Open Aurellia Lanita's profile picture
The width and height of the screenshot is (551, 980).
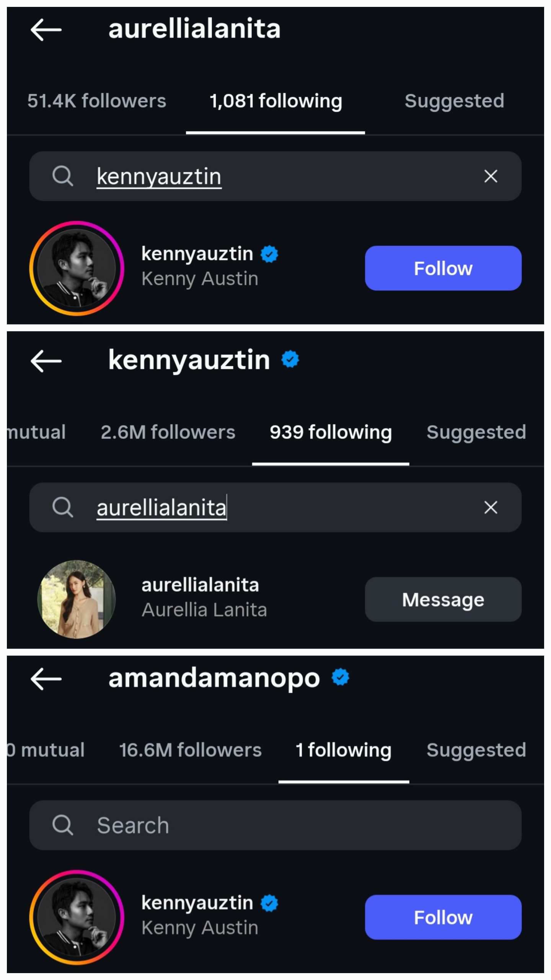[x=77, y=599]
